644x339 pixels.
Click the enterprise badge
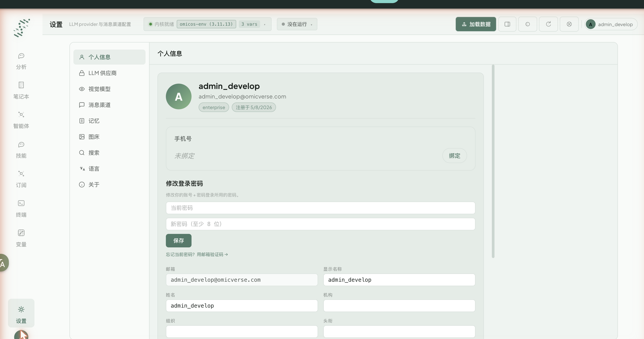(x=214, y=107)
